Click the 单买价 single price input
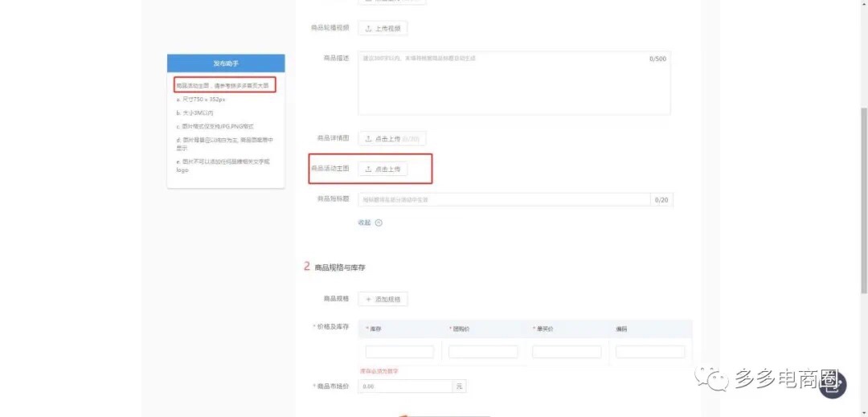The image size is (868, 417). point(567,352)
